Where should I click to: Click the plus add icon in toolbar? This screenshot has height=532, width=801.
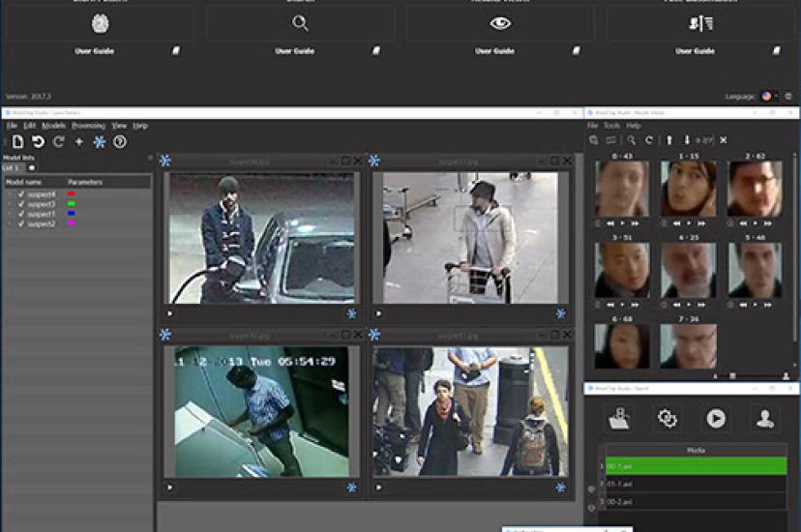click(78, 141)
